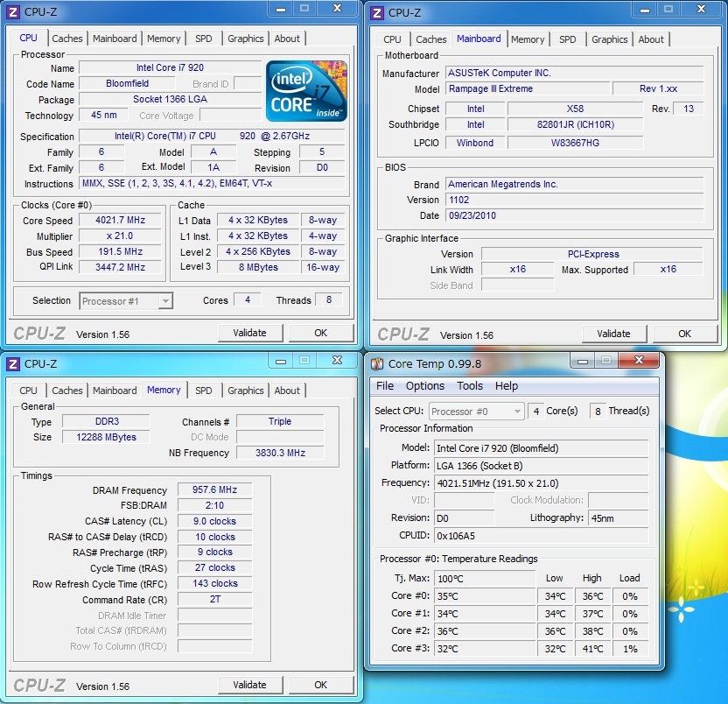
Task: Open the Graphics tab in the CPU window
Action: point(246,39)
